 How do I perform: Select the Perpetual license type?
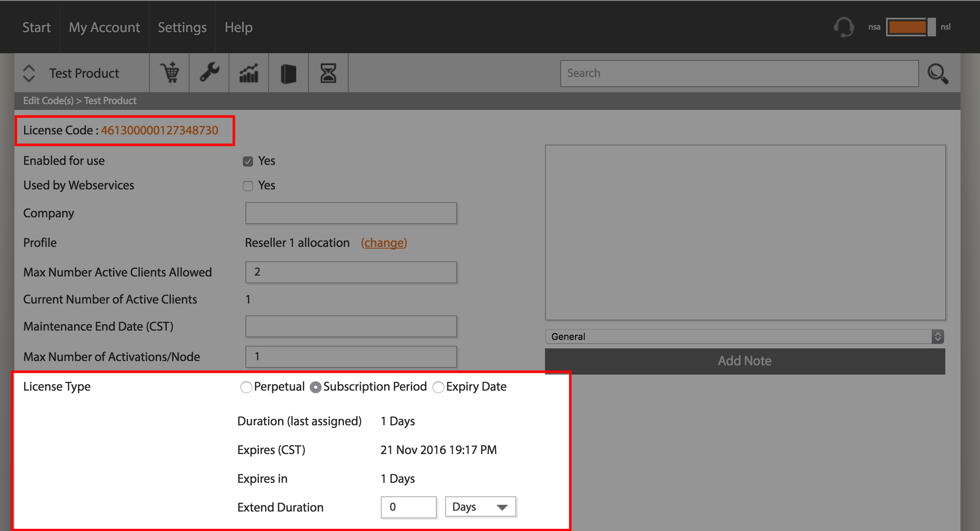(x=246, y=387)
